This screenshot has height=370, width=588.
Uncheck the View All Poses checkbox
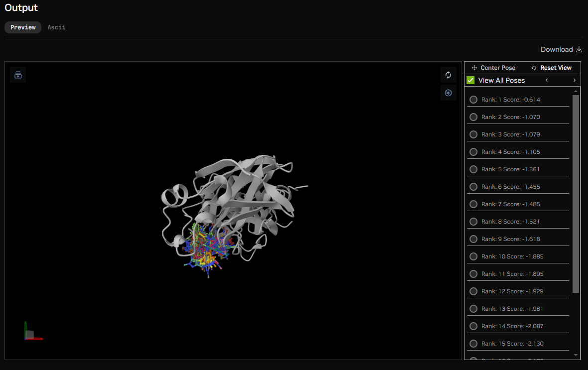click(470, 80)
